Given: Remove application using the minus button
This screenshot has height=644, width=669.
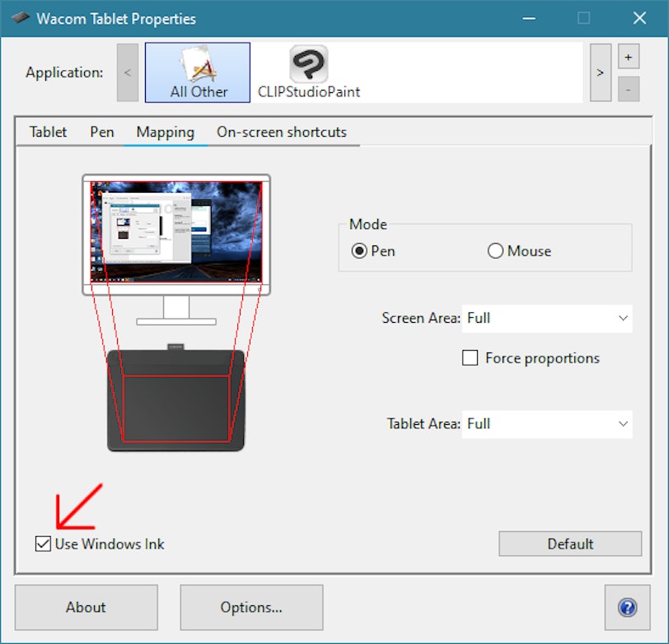Looking at the screenshot, I should point(628,89).
